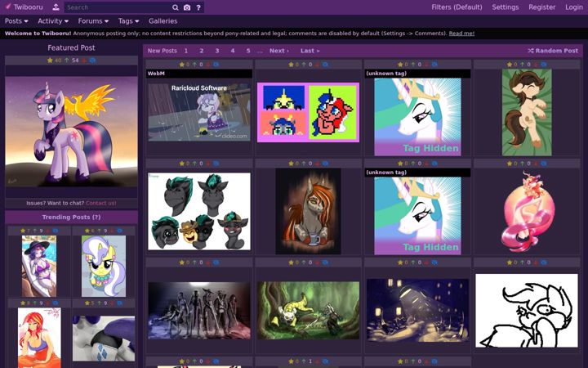This screenshot has width=588, height=368.
Task: Open the night street lantern scene thumbnail
Action: [x=417, y=310]
